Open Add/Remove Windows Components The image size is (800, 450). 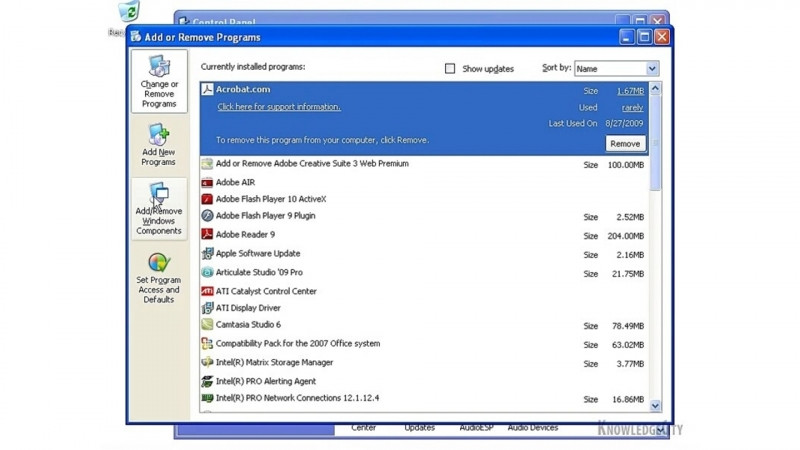coord(159,209)
